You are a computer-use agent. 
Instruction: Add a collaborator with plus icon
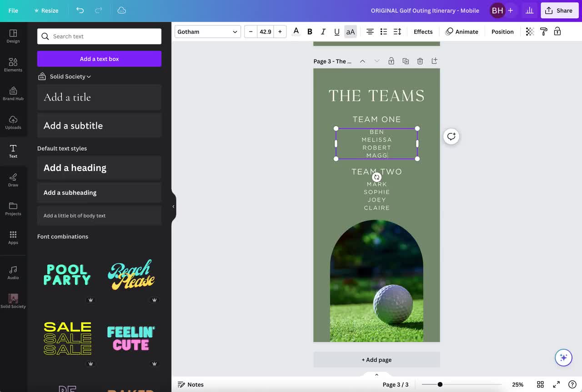tap(511, 10)
